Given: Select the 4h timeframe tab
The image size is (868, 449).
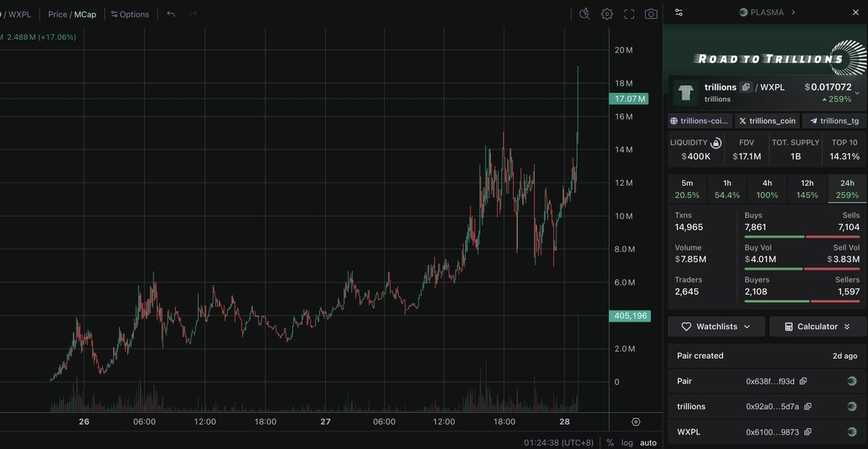Looking at the screenshot, I should tap(767, 189).
